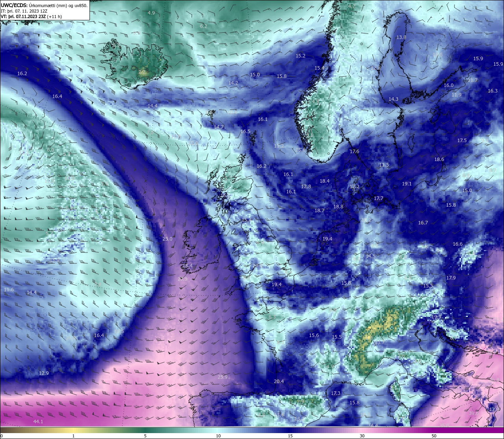The width and height of the screenshot is (504, 439).
Task: Select the value 16.7 over Poland
Action: [x=423, y=223]
